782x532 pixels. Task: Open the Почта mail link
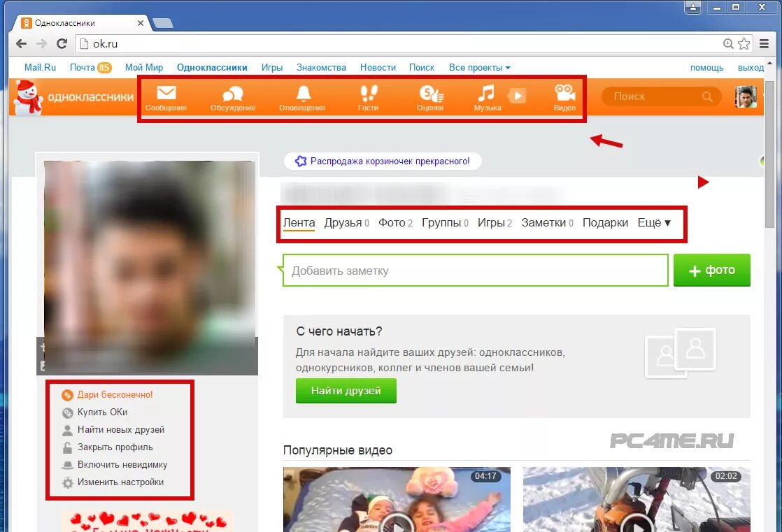coord(90,67)
